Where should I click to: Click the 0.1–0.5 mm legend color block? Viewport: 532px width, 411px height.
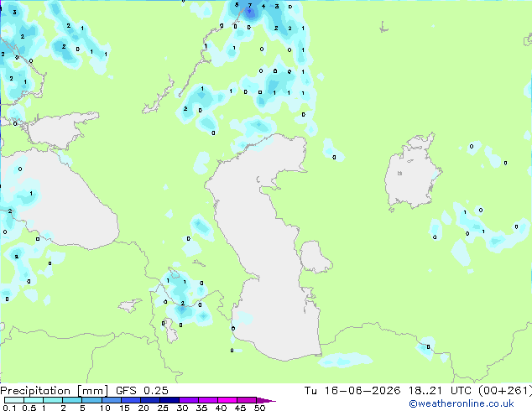tap(14, 400)
